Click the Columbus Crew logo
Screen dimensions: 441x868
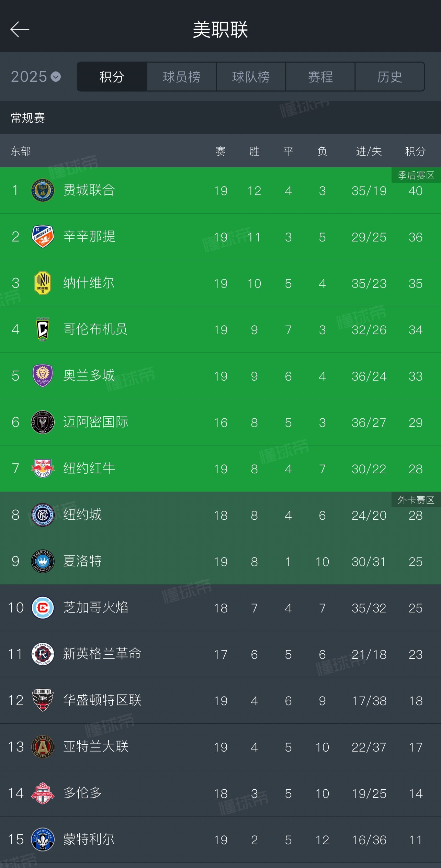coord(43,329)
